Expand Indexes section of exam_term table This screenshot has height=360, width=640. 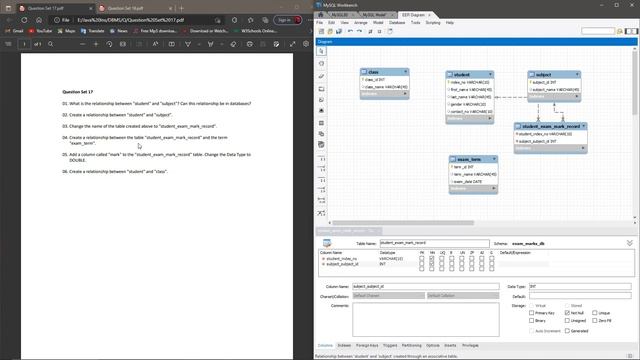[x=494, y=188]
